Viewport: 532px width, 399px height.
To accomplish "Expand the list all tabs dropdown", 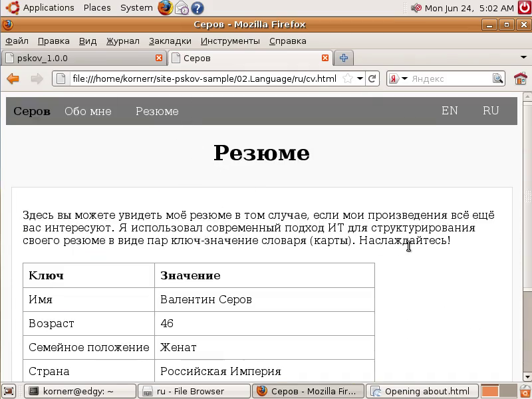I will click(x=523, y=58).
